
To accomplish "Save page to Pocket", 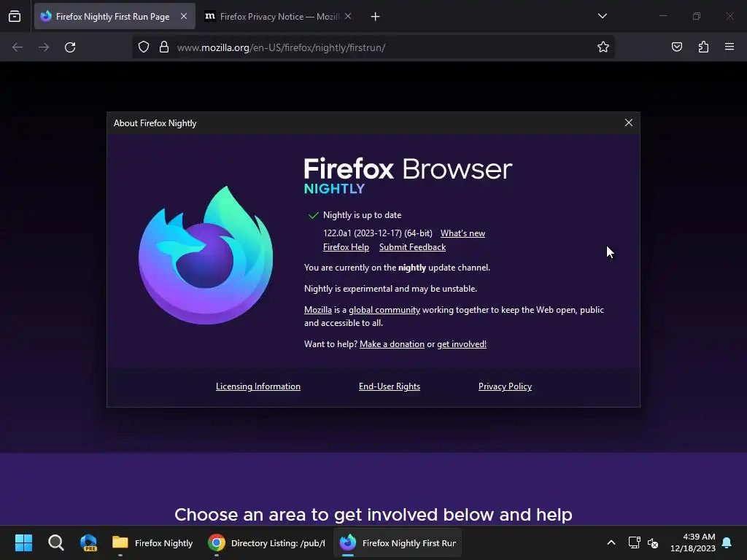I will (x=676, y=47).
